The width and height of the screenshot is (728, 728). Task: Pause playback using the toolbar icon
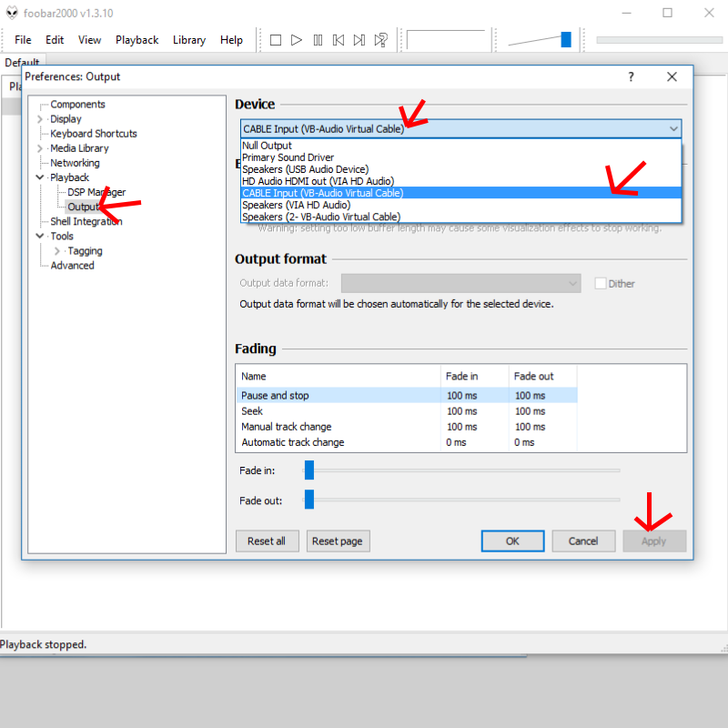(318, 40)
